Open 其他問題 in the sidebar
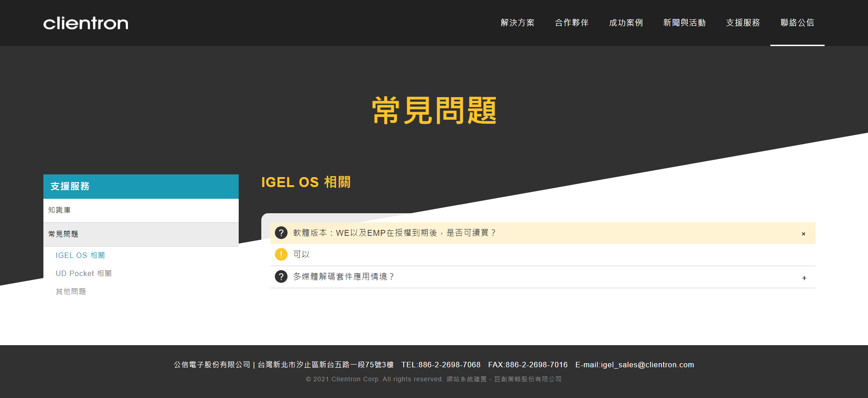The height and width of the screenshot is (398, 868). 71,292
